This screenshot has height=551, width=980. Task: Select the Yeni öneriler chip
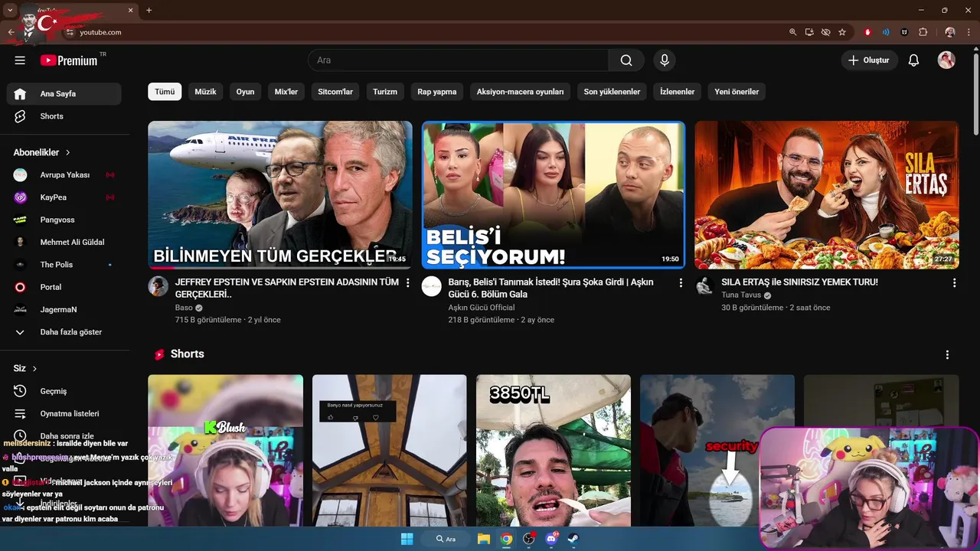coord(737,92)
